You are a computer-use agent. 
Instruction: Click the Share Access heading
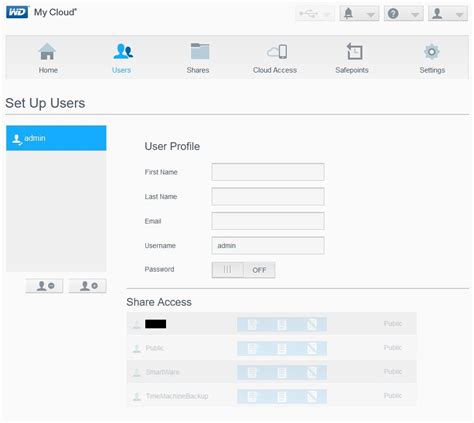tap(159, 302)
